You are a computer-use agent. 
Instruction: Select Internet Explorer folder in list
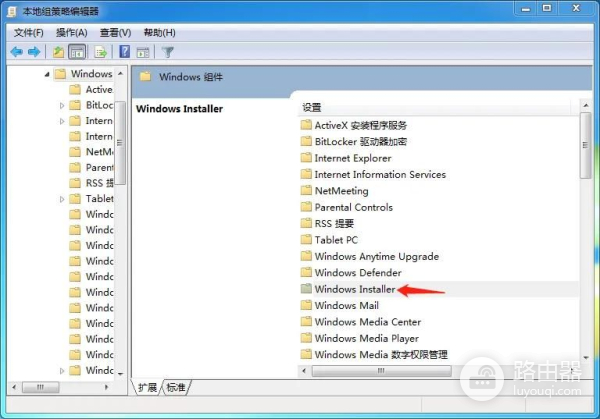pos(346,158)
